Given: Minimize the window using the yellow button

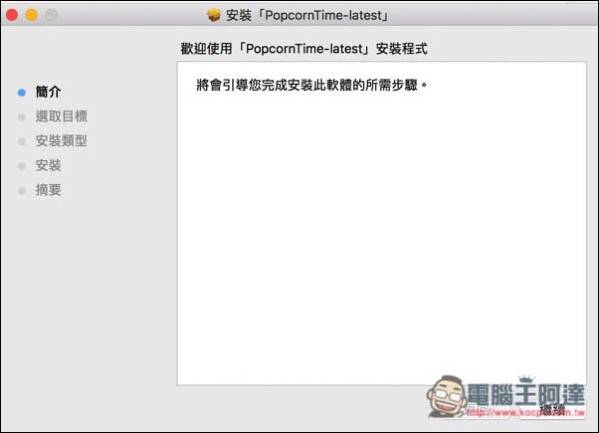Looking at the screenshot, I should tap(32, 15).
